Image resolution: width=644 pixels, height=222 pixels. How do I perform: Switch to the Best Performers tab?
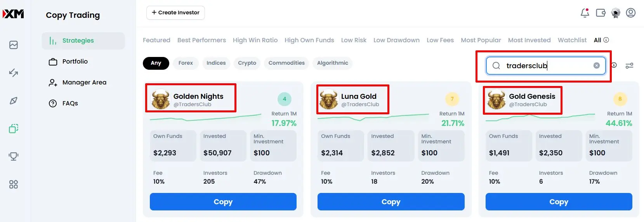[x=201, y=40]
